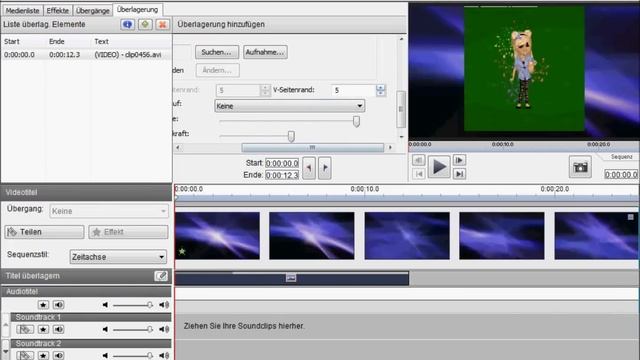Click the sequence time field 0:00:00.0
Image resolution: width=640 pixels, height=360 pixels.
coord(621,175)
